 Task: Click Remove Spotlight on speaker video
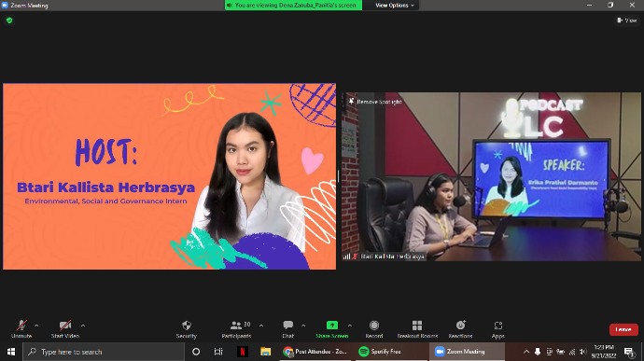(x=375, y=102)
